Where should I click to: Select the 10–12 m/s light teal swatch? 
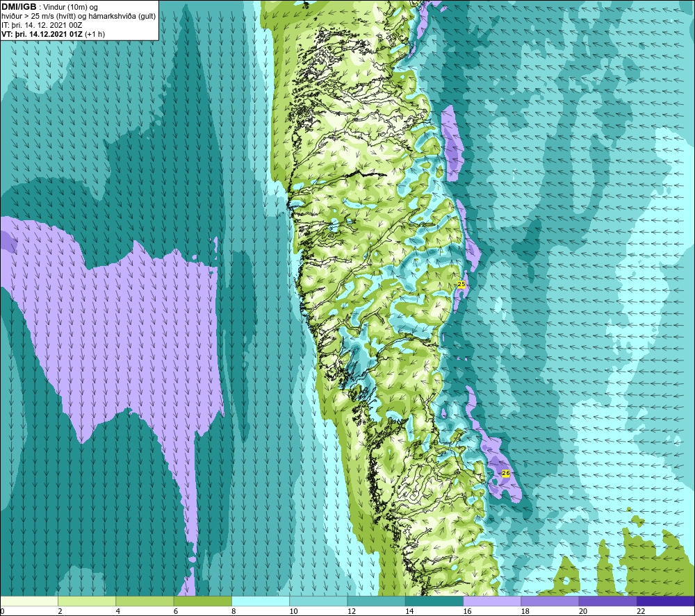(x=318, y=601)
